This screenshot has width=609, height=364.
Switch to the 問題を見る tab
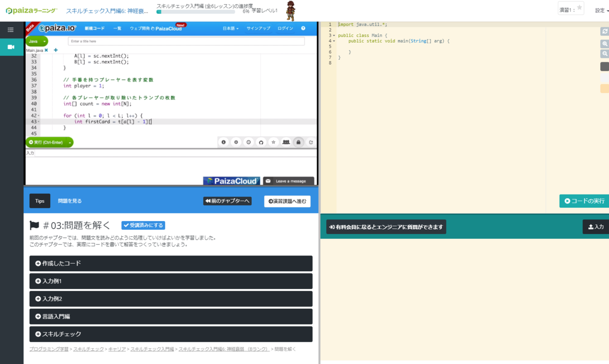click(x=70, y=201)
